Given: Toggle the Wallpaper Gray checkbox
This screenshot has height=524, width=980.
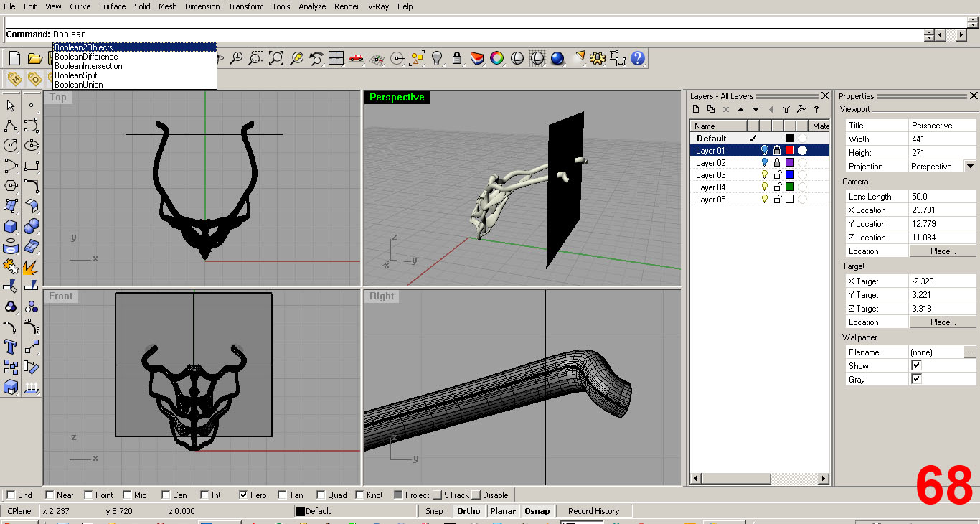Looking at the screenshot, I should tap(916, 379).
